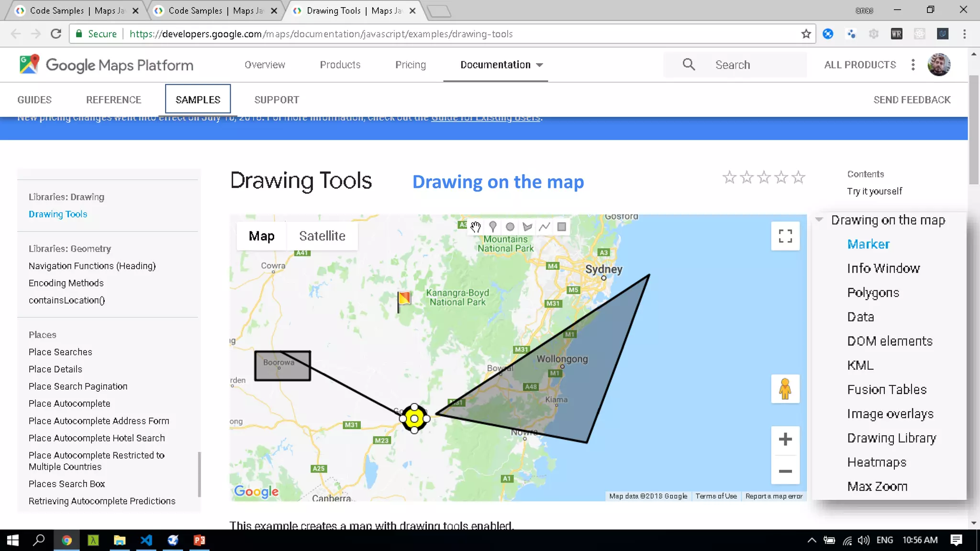The width and height of the screenshot is (980, 551).
Task: Open Drawing Tools in the sidebar
Action: [58, 214]
